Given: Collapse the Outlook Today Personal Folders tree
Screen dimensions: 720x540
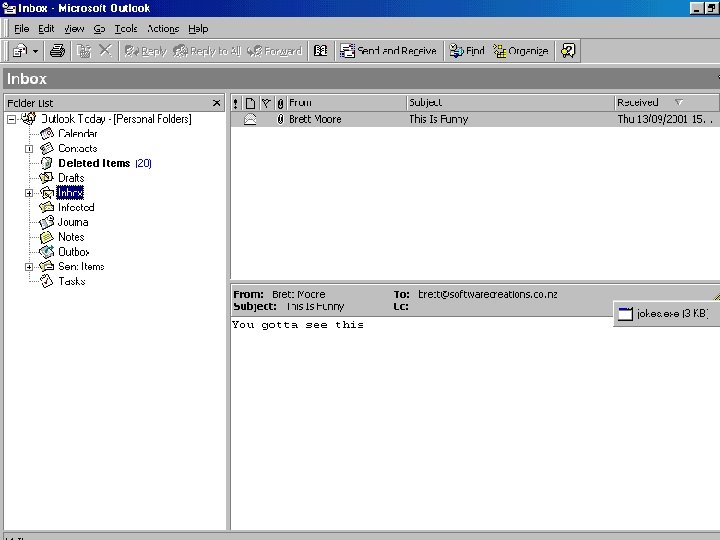Looking at the screenshot, I should (11, 119).
